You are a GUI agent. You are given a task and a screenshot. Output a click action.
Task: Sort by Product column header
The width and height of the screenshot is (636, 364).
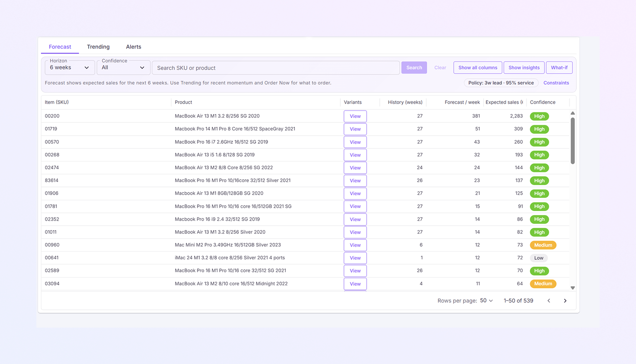[183, 102]
